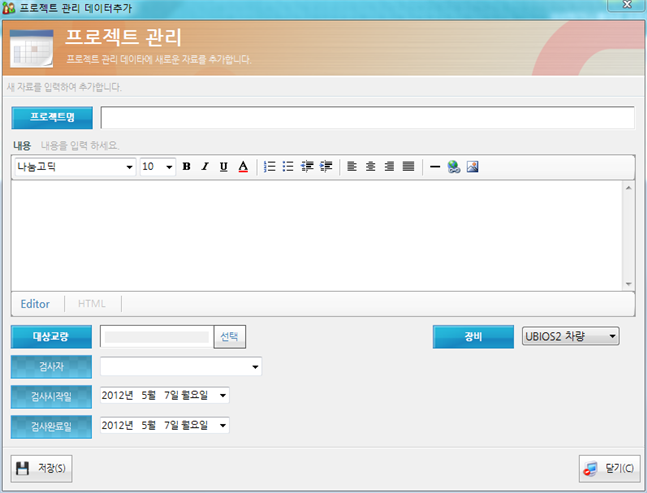Open the 검사완료일 date picker arrow
Screen dimensions: 647x493
click(223, 425)
